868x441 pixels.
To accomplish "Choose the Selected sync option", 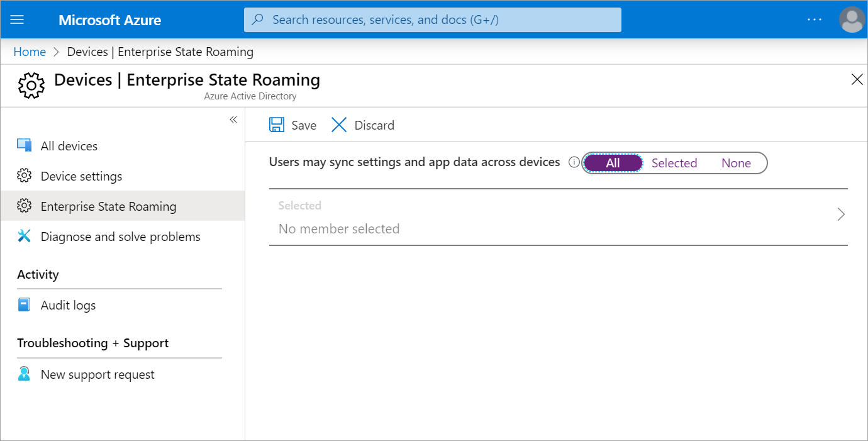I will tap(674, 163).
